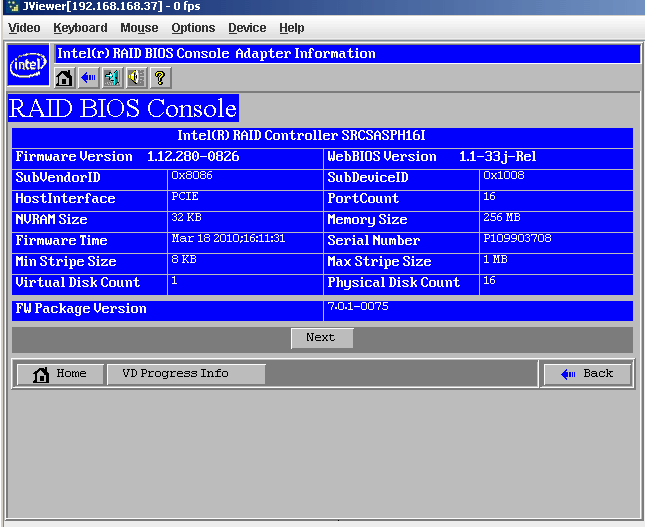Image resolution: width=645 pixels, height=527 pixels.
Task: Open help with the question mark icon
Action: pyautogui.click(x=159, y=77)
